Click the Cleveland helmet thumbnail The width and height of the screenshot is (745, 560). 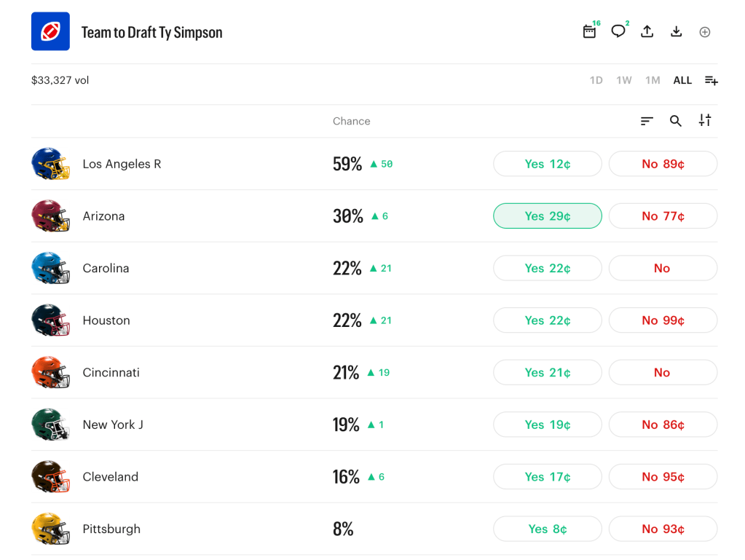click(50, 477)
